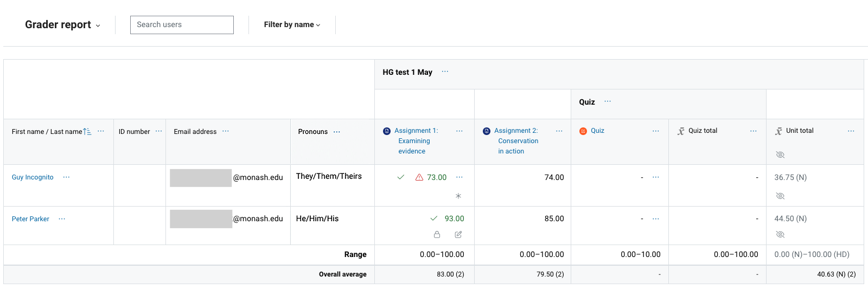Viewport: 868px width, 289px height.
Task: Select the overall average 83.00 (2)
Action: [450, 274]
